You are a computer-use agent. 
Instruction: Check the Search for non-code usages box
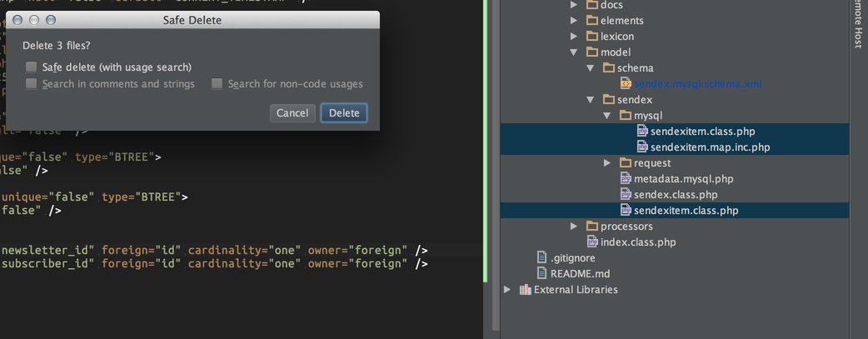tap(217, 84)
